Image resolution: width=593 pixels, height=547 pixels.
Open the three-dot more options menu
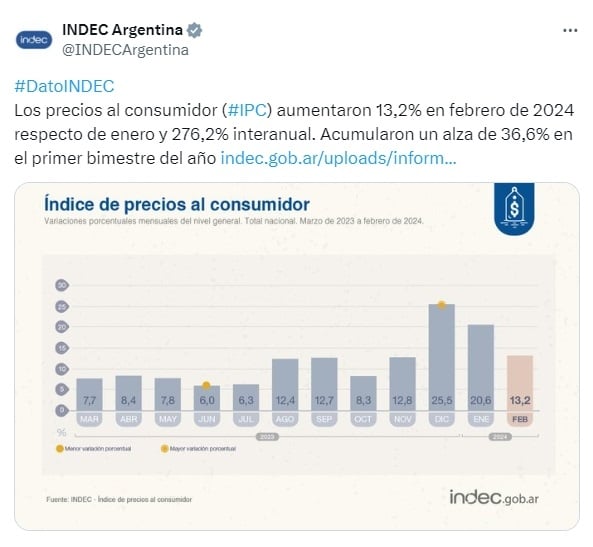click(570, 30)
